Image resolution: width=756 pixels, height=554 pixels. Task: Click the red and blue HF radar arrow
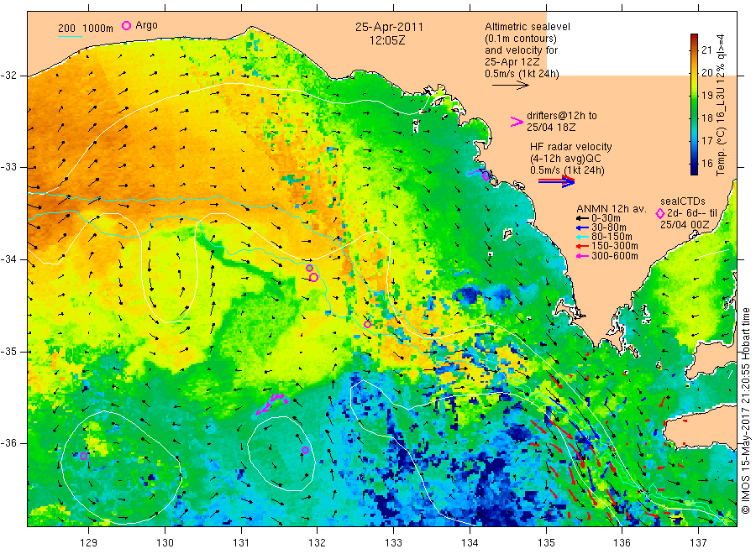pyautogui.click(x=556, y=180)
